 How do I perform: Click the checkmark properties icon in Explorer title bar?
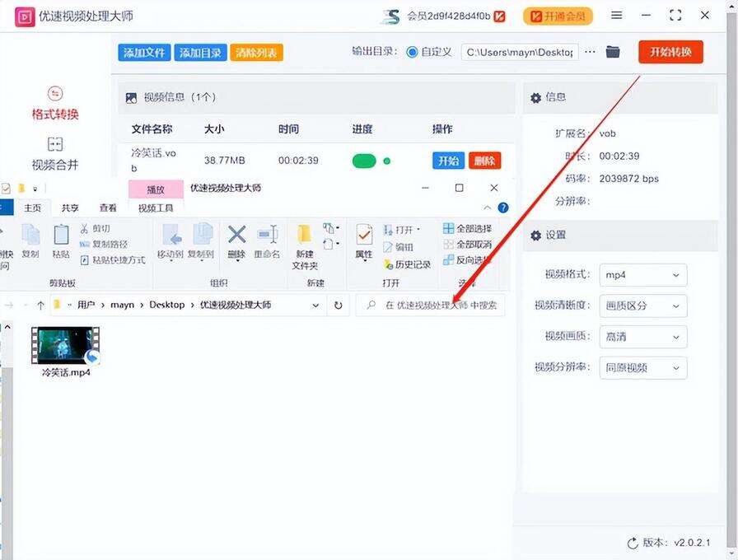[x=6, y=189]
